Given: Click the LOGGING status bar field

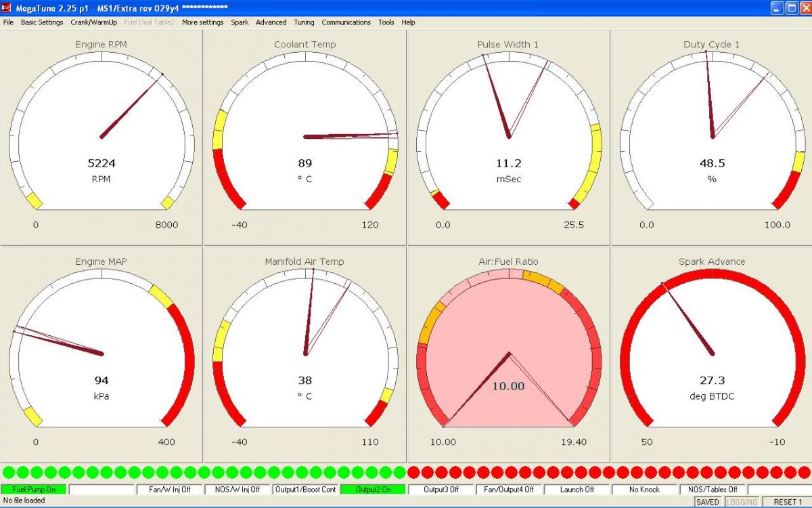Looking at the screenshot, I should pyautogui.click(x=742, y=502).
